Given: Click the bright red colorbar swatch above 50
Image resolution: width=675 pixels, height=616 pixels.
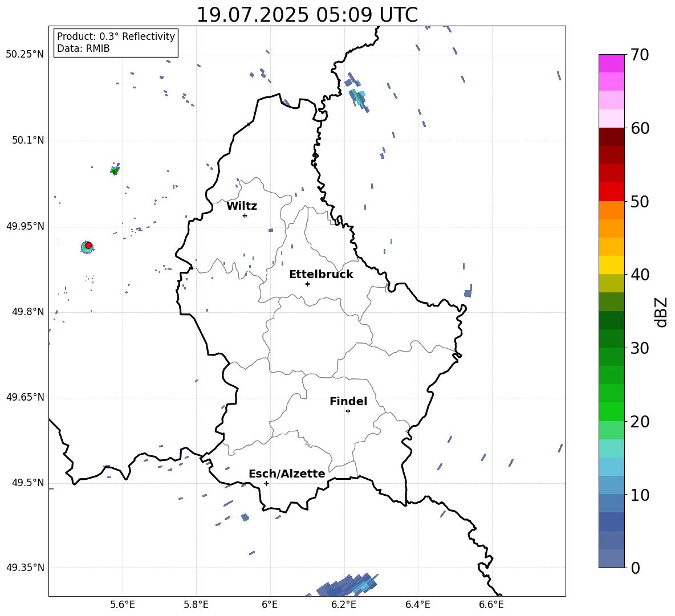Looking at the screenshot, I should click(611, 192).
